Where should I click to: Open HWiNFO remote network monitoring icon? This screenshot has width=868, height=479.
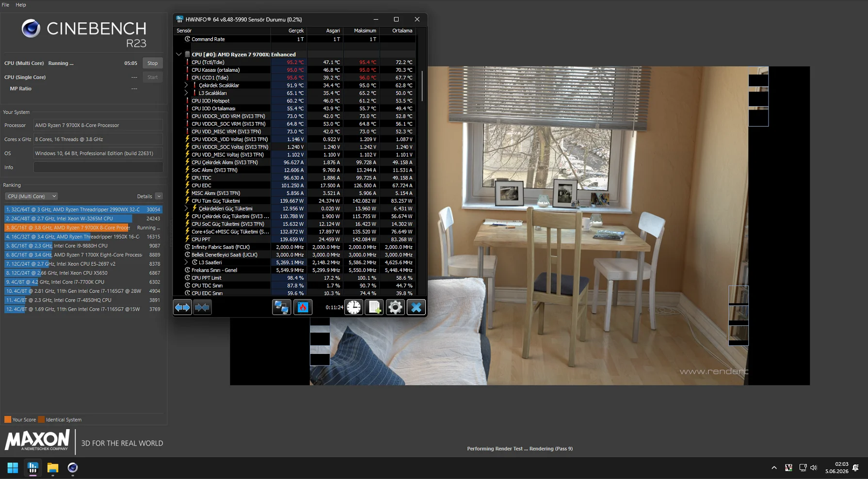(x=281, y=307)
